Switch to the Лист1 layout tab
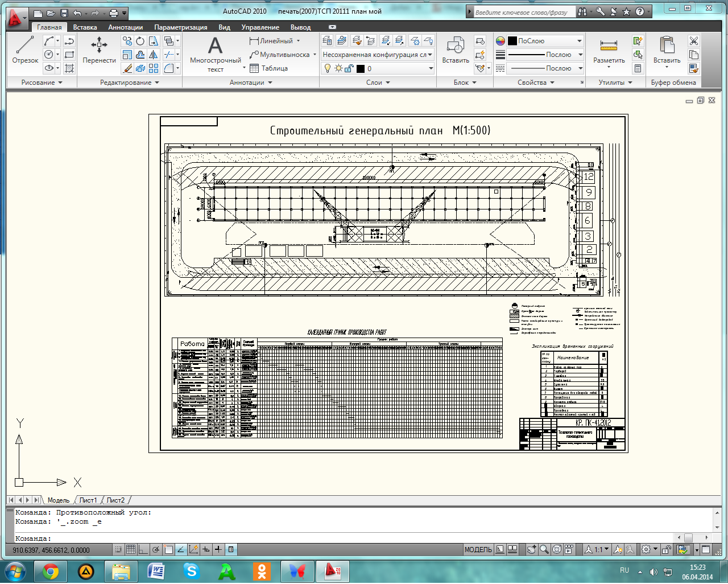This screenshot has height=584, width=728. [x=88, y=500]
